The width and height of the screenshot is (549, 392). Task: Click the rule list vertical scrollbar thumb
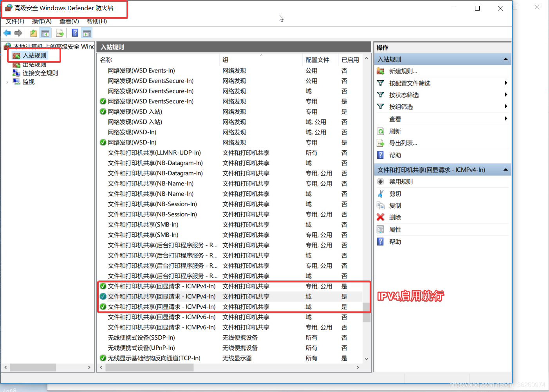tap(367, 312)
